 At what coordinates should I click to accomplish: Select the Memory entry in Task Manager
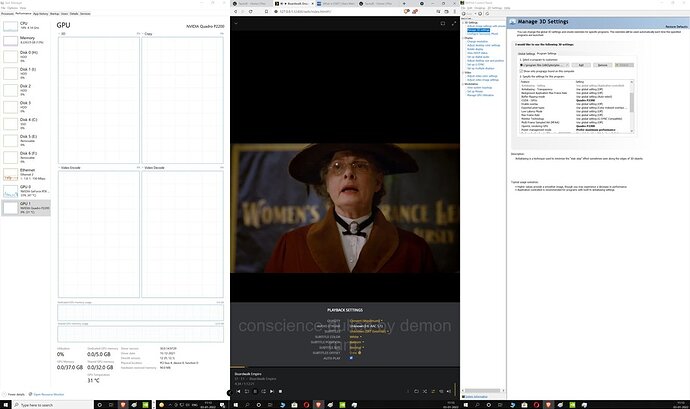coord(26,41)
